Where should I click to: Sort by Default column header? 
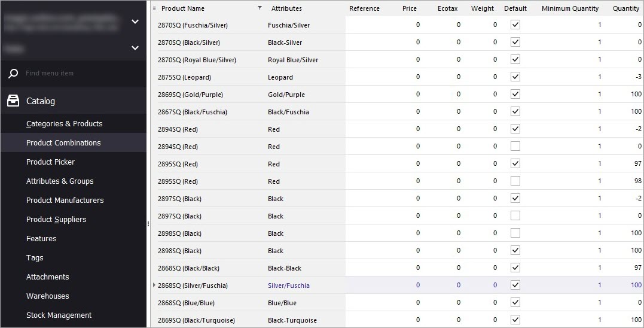point(515,8)
